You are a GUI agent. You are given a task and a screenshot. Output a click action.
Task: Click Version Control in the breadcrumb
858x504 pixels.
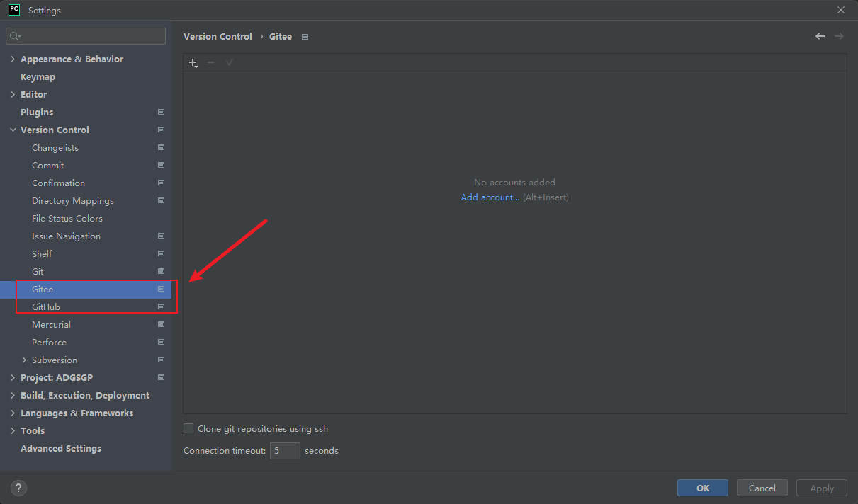pos(218,36)
